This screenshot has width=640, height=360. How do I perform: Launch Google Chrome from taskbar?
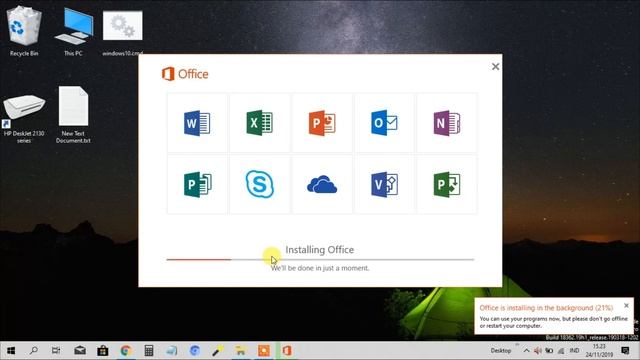126,351
